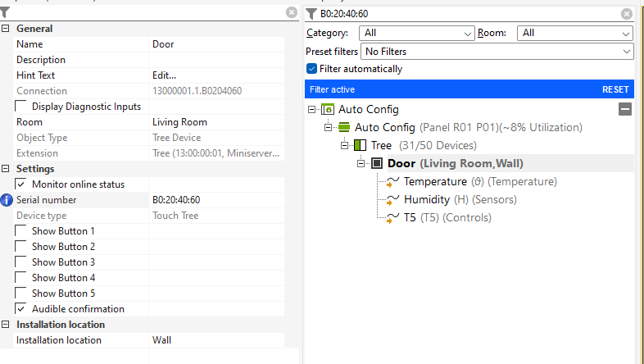Click the Tree extension icon
Viewport: 644px width, 364px height.
coord(360,145)
